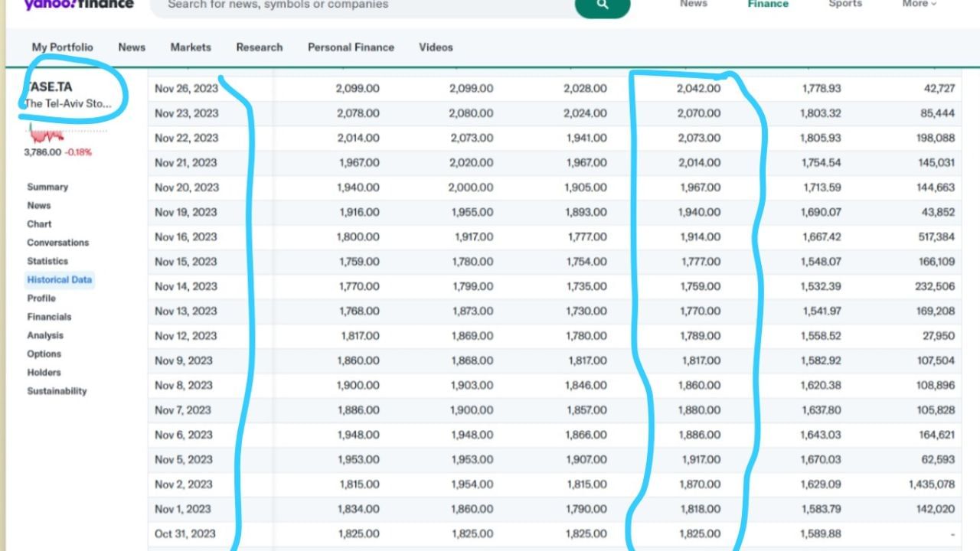Open the top bar Finance link
This screenshot has width=980, height=551.
tap(768, 4)
